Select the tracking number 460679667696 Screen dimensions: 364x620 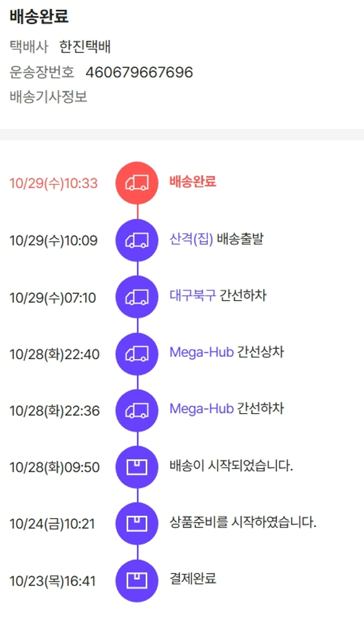click(x=139, y=72)
